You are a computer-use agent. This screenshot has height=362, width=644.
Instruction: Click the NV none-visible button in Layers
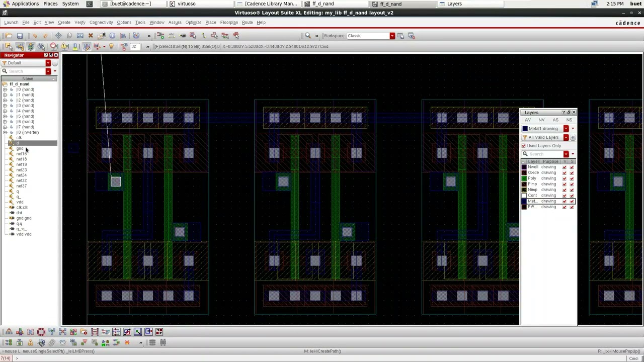coord(541,120)
